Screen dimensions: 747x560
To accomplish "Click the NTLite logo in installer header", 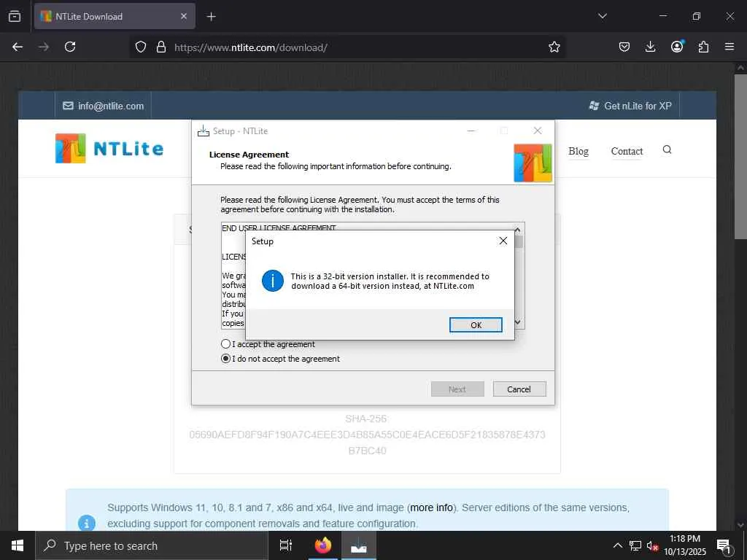I will [533, 163].
